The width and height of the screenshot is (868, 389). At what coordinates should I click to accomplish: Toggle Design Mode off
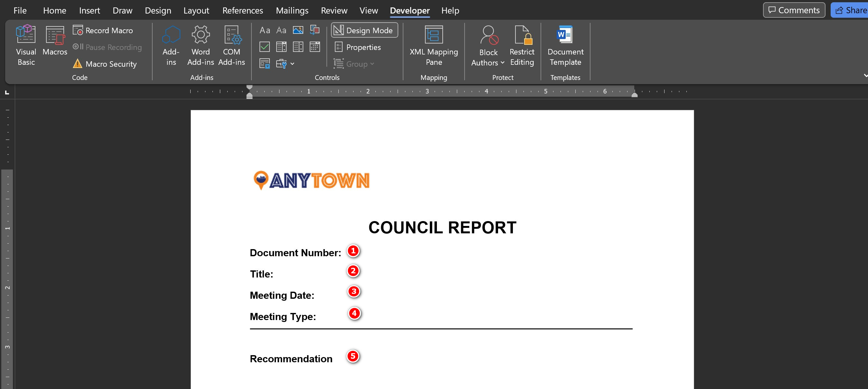click(x=364, y=30)
